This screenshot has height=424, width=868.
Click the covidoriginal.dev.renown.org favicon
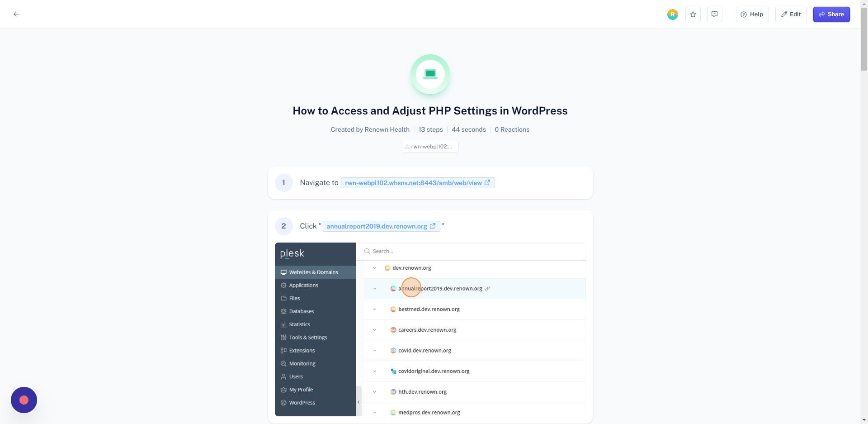click(393, 372)
